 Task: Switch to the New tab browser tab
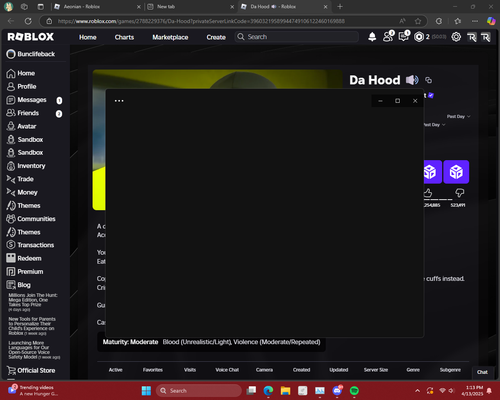click(x=191, y=7)
